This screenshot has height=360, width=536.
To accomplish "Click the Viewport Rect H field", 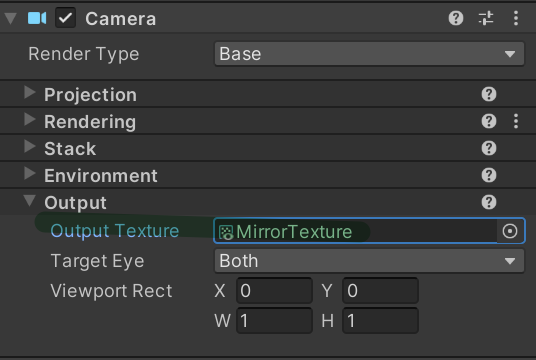I will click(380, 320).
